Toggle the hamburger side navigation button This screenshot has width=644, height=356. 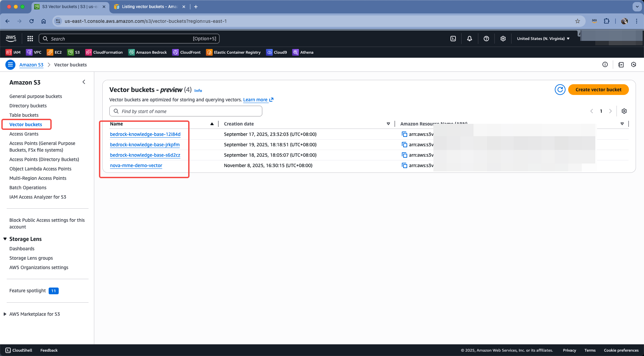tap(10, 65)
